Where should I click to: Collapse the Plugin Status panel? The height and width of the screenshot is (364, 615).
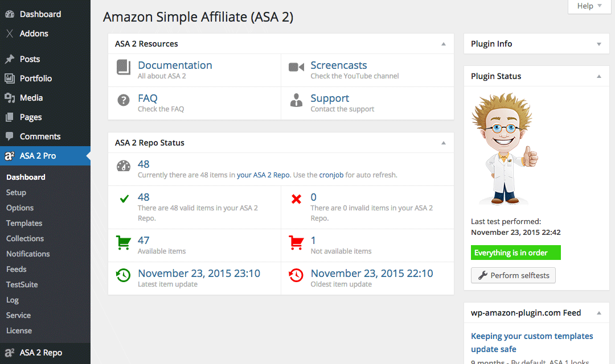point(599,76)
